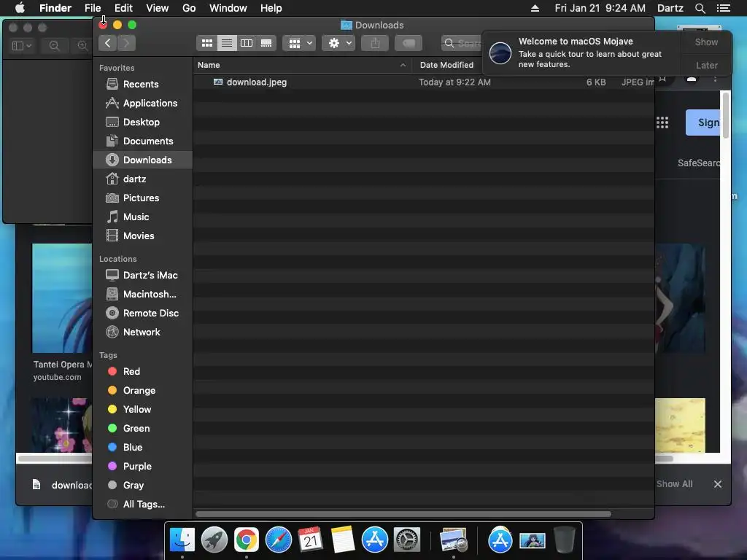Open the gear Action menu

point(338,43)
